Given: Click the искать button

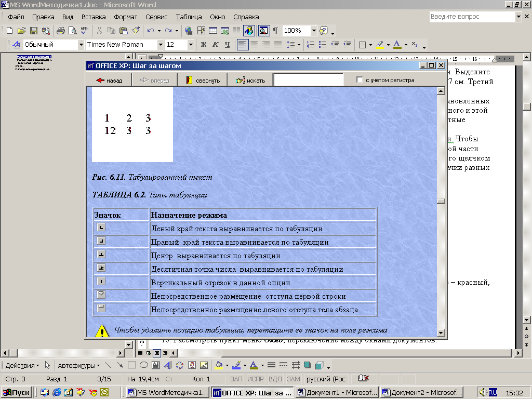Looking at the screenshot, I should click(x=250, y=81).
